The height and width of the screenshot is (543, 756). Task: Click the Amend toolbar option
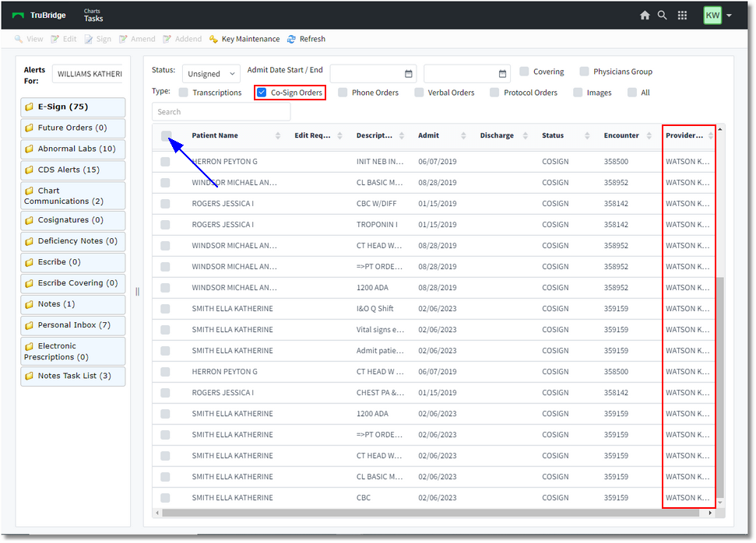click(137, 39)
